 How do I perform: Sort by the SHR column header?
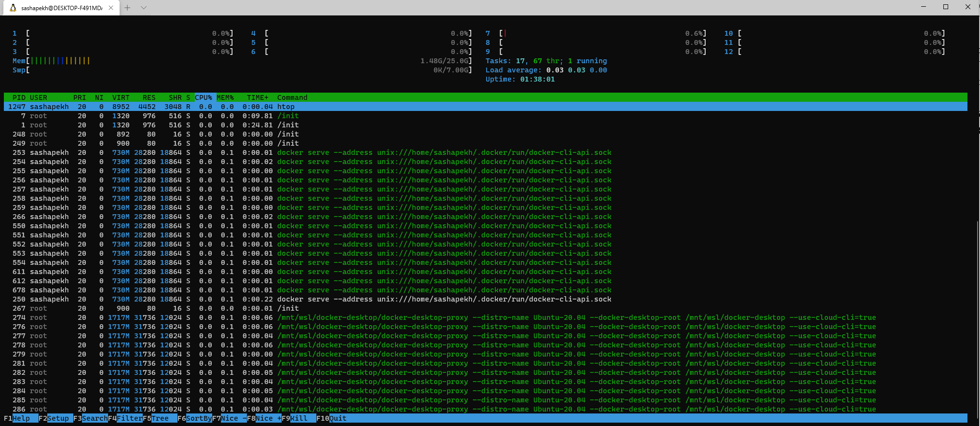pos(175,97)
